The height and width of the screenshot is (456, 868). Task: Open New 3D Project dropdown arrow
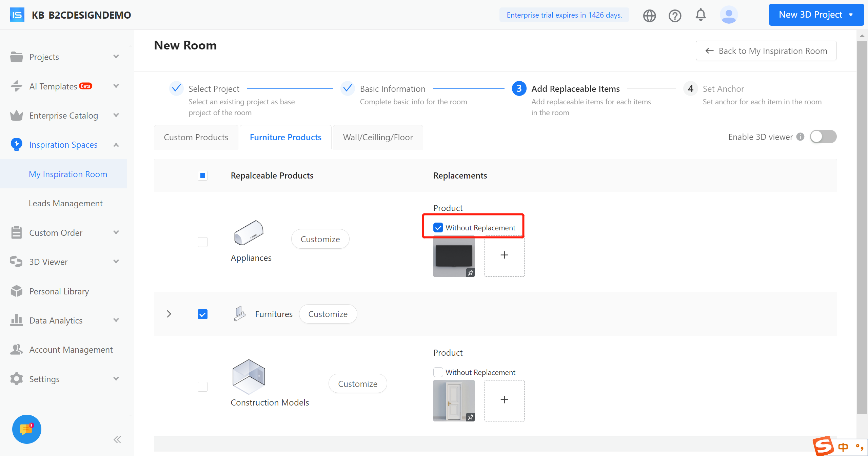pyautogui.click(x=851, y=15)
